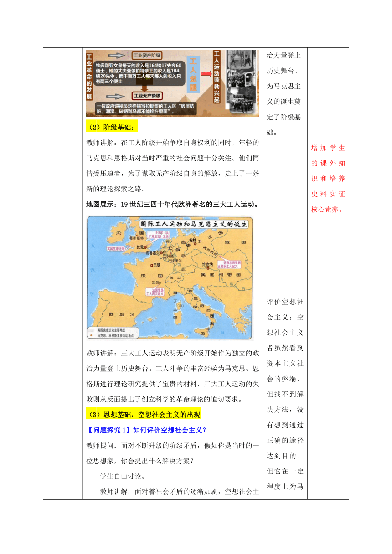The width and height of the screenshot is (392, 554).
Task: Click the gray arrow pointing to '工业资产阶级'
Action: 117,55
